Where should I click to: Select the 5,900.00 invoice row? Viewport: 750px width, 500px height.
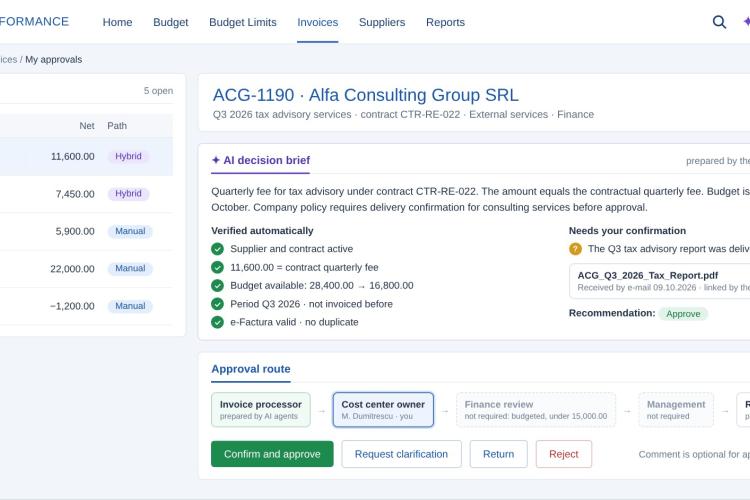[86, 231]
